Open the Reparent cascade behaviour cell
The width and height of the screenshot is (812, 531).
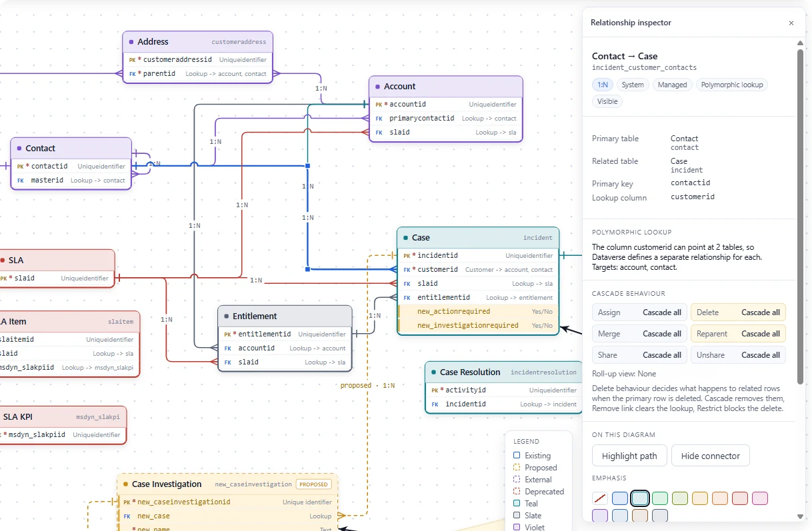(738, 334)
